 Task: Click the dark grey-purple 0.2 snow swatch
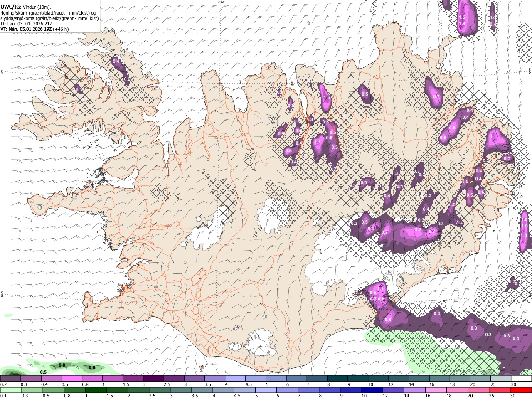coord(10,379)
